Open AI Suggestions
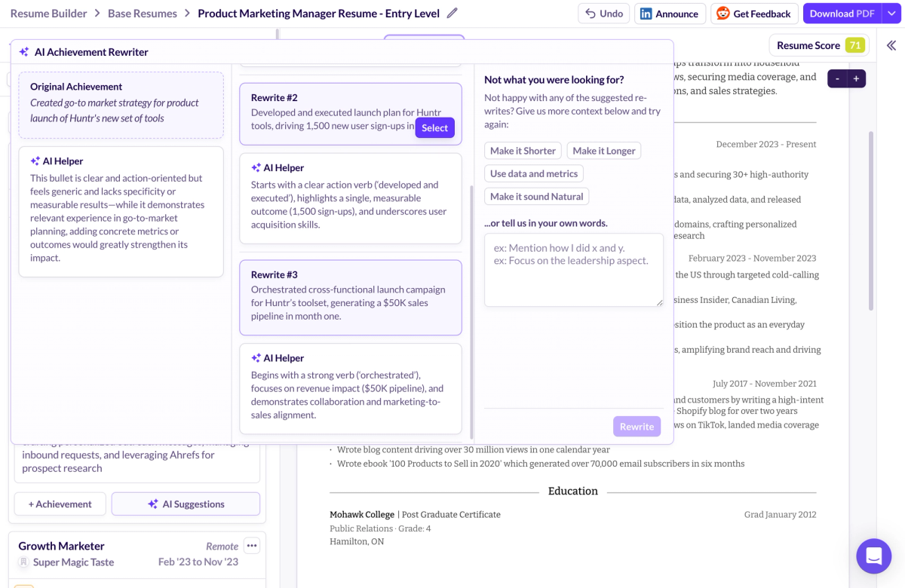Image resolution: width=905 pixels, height=588 pixels. 186,504
